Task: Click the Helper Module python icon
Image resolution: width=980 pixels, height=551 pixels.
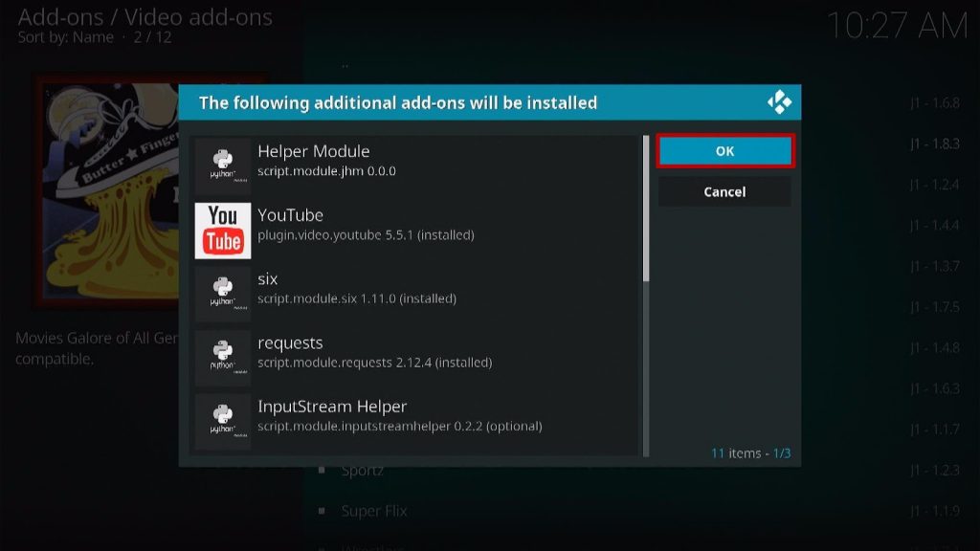Action: point(222,166)
